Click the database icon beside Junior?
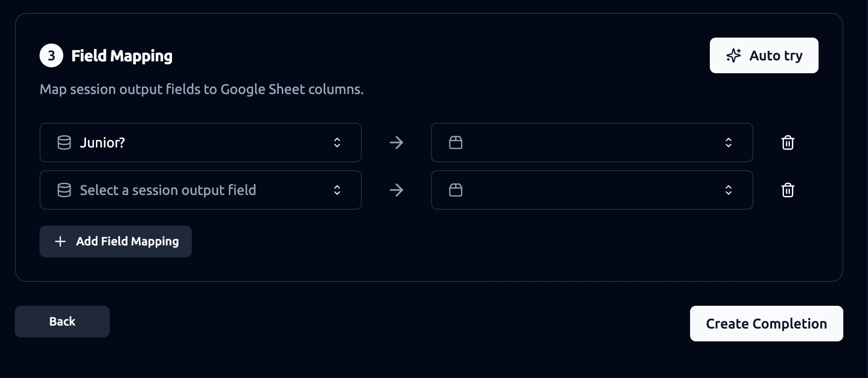 [x=64, y=142]
